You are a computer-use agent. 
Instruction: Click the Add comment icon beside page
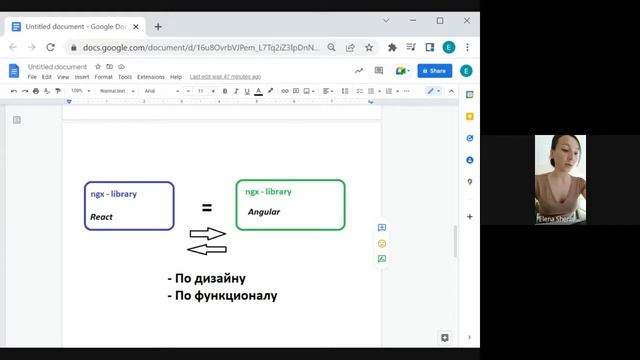[x=382, y=228]
